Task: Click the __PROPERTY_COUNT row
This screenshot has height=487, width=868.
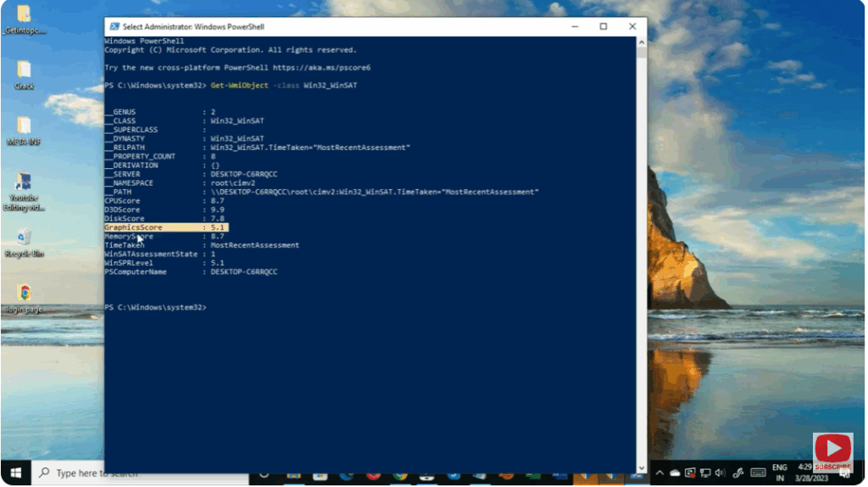Action: [160, 156]
